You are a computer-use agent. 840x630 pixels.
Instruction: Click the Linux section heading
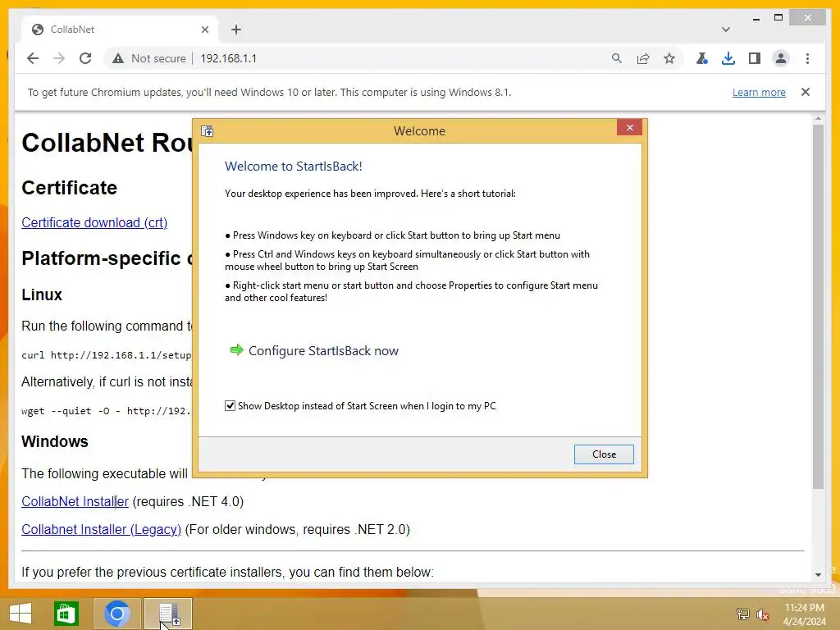click(42, 294)
